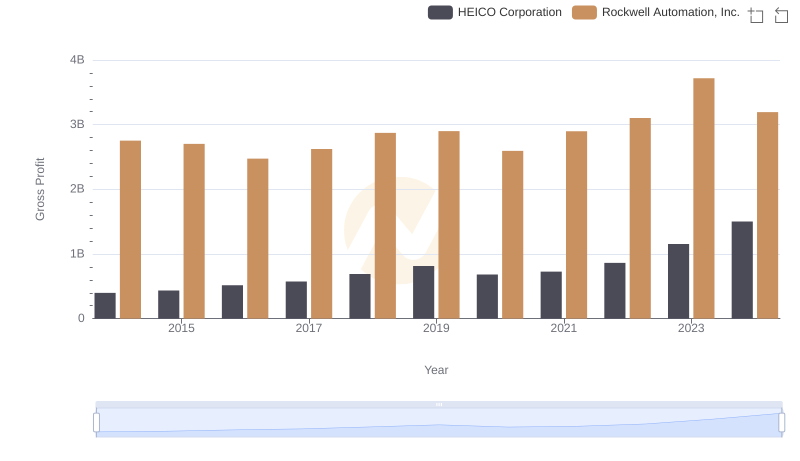Click the HEICO Corporation dark legend swatch

440,12
